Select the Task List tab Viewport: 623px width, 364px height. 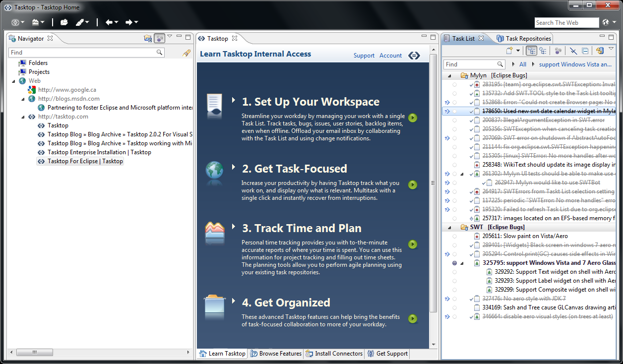pos(463,38)
